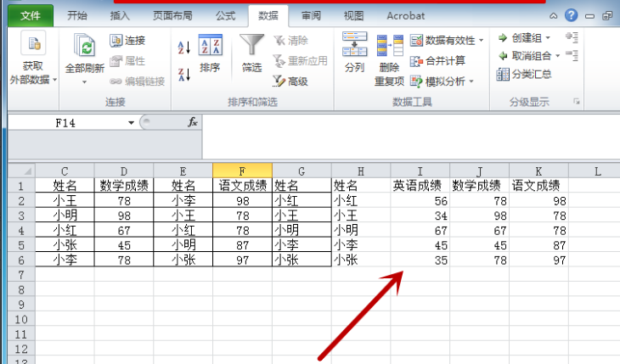This screenshot has height=364, width=620.
Task: Select cell D1 数学成绩
Action: pyautogui.click(x=124, y=185)
